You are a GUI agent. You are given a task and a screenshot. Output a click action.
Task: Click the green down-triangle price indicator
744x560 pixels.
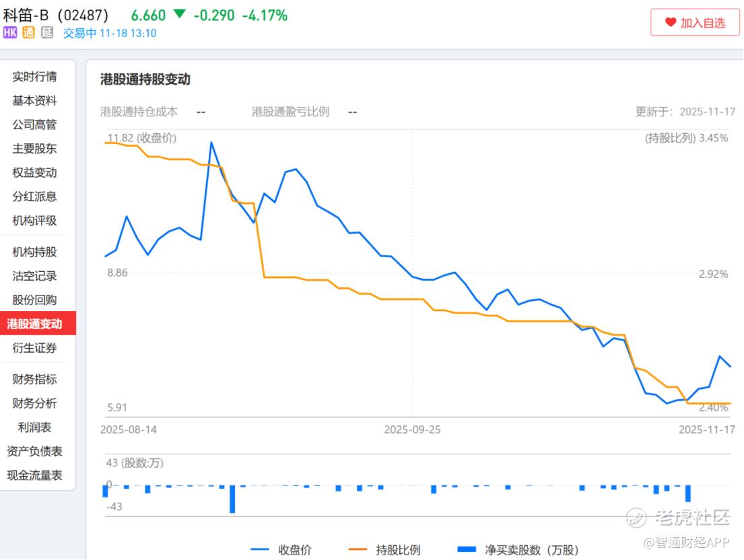179,14
